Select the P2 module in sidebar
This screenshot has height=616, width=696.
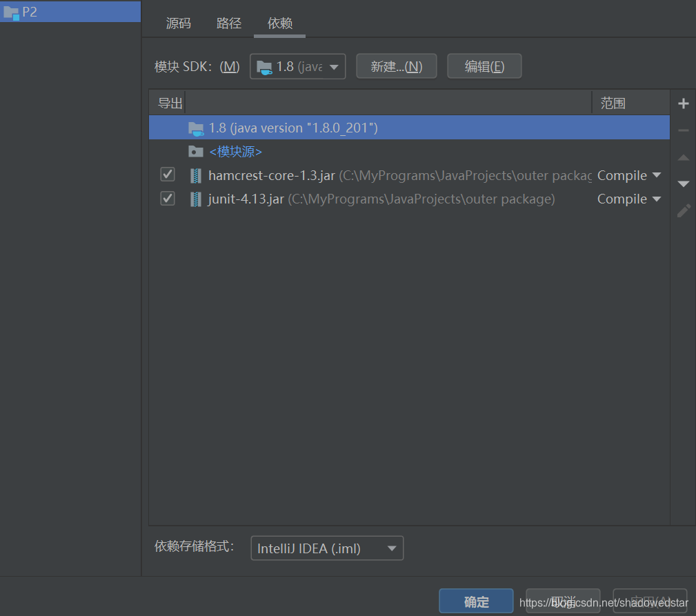[x=70, y=12]
